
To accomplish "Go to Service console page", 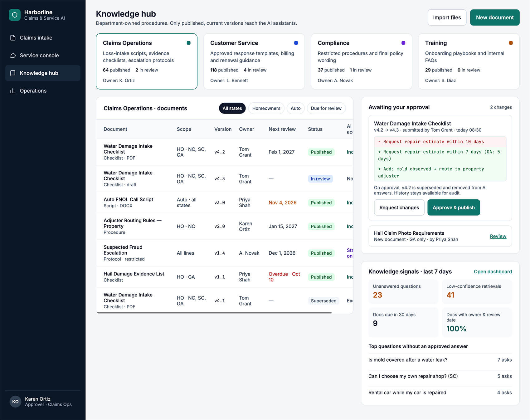I will coord(43,56).
